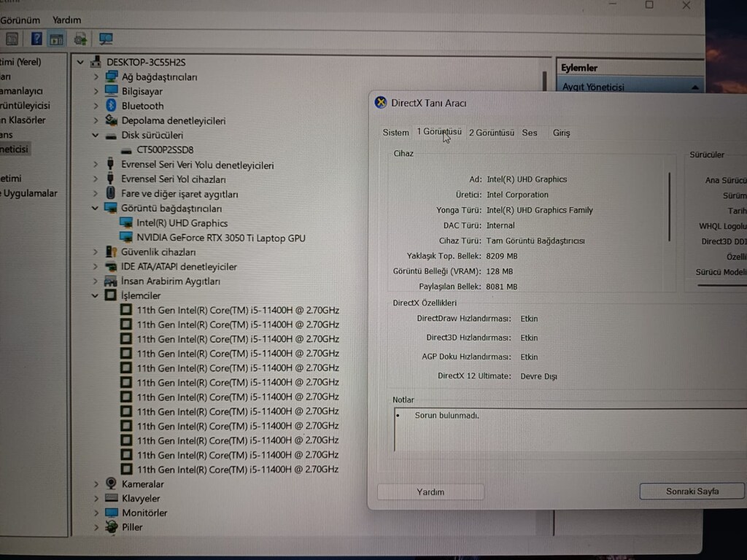The width and height of the screenshot is (747, 560).
Task: Click the Kameralar webcam icon
Action: (x=111, y=483)
